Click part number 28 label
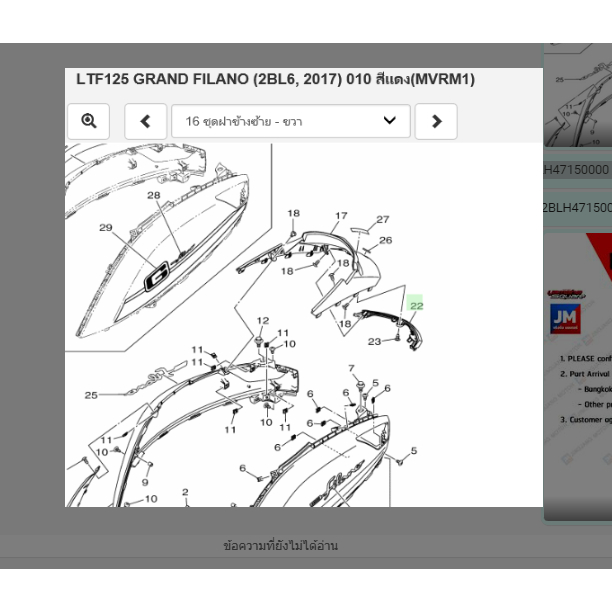 coord(153,195)
